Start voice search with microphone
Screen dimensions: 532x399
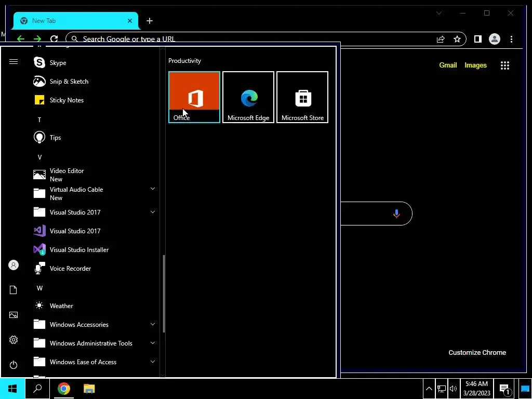[396, 214]
